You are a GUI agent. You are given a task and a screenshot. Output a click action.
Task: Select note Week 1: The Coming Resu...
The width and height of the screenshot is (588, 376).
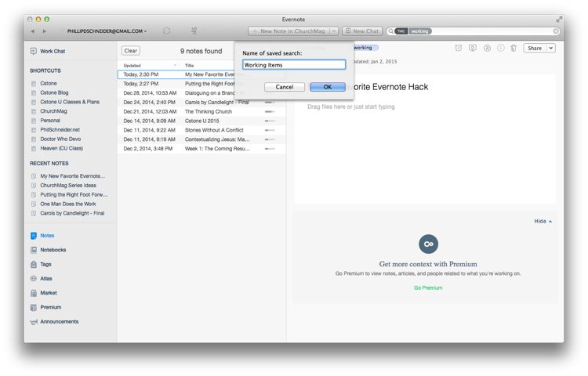click(x=201, y=149)
